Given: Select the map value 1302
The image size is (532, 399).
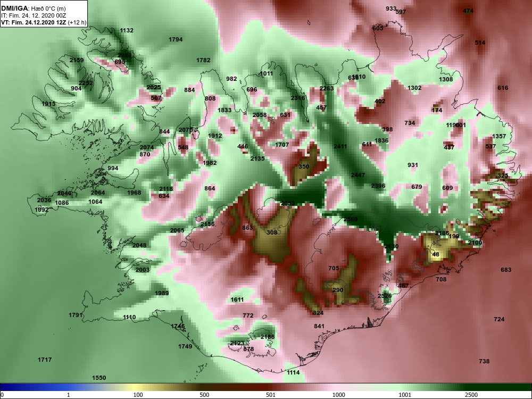Looking at the screenshot, I should [414, 88].
